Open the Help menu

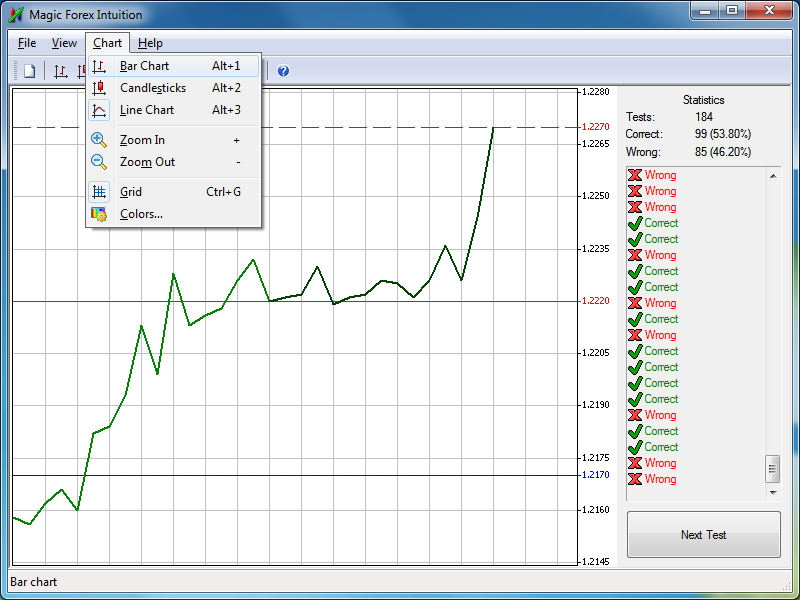coord(150,43)
